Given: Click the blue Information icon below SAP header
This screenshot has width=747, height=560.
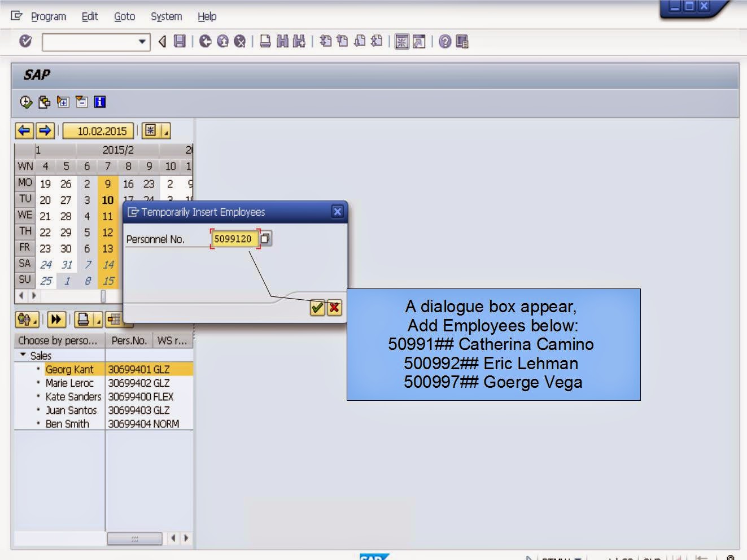Looking at the screenshot, I should point(101,102).
